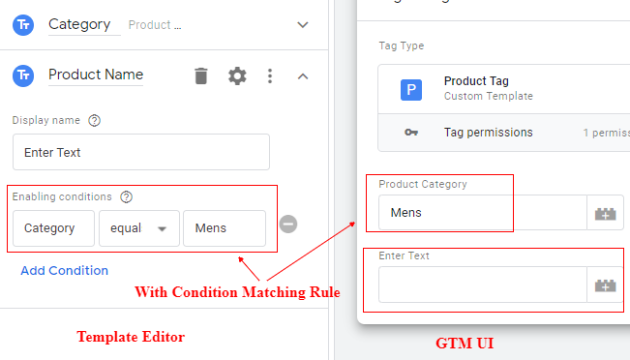Screen dimensions: 630x360
Task: Click the Display name input containing Enter Text
Action: (141, 152)
